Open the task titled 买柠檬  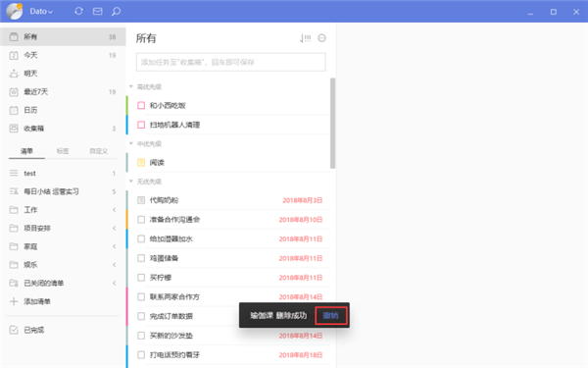pyautogui.click(x=161, y=278)
